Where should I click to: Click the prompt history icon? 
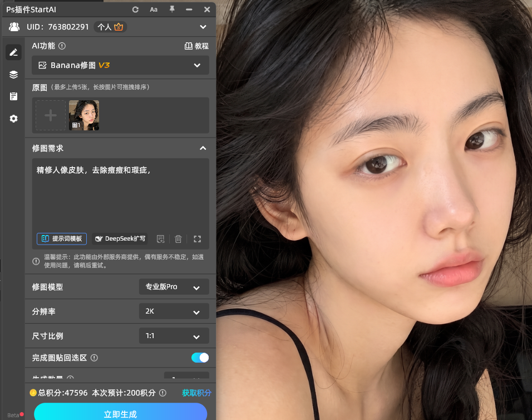(x=160, y=239)
